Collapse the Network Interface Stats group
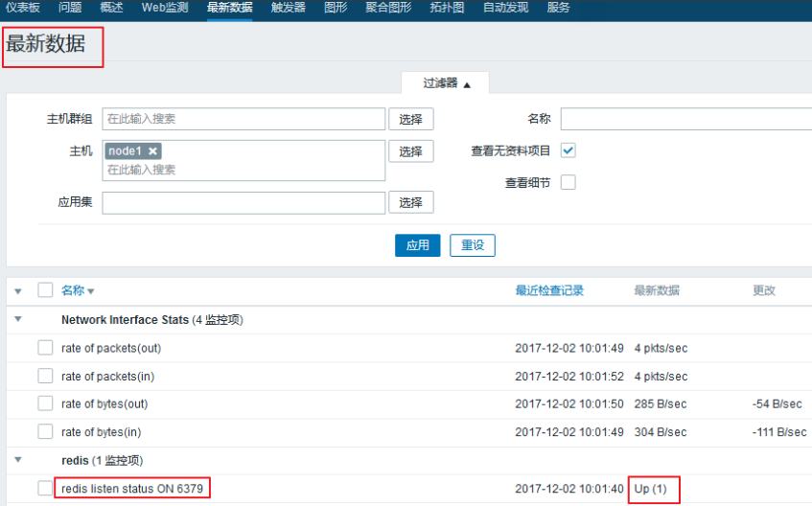 (x=18, y=319)
